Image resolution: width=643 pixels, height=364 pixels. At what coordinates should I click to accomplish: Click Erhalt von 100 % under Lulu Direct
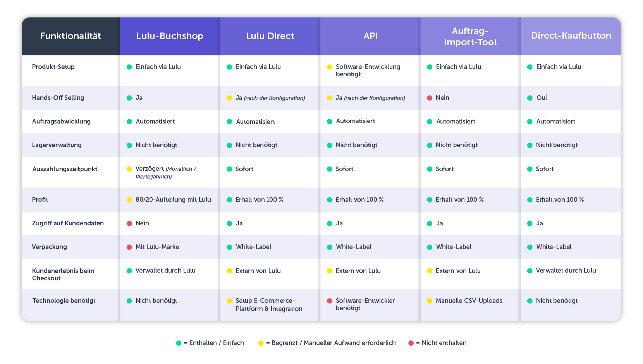click(260, 199)
